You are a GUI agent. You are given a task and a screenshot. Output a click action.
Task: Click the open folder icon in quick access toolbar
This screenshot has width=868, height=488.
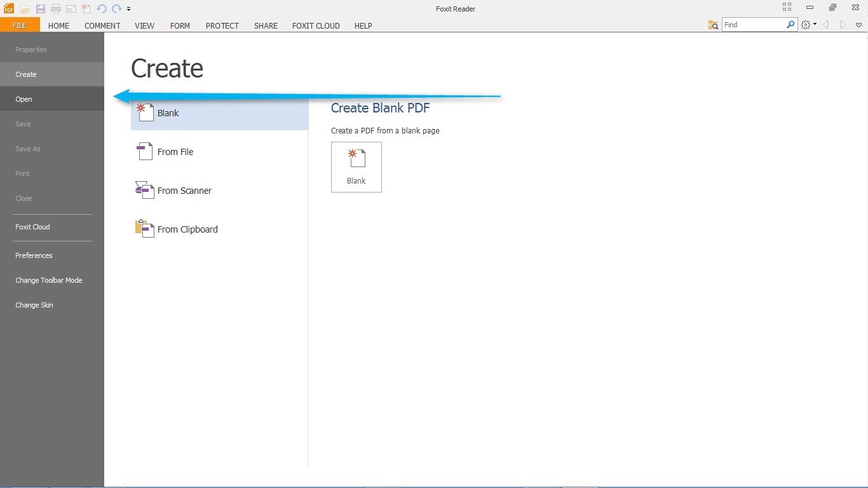pos(25,9)
